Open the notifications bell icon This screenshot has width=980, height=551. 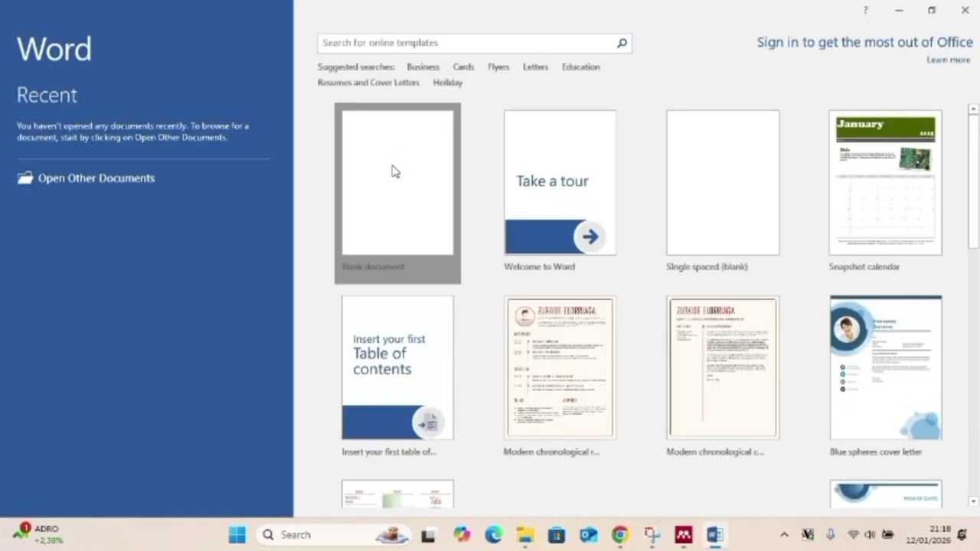click(x=962, y=534)
